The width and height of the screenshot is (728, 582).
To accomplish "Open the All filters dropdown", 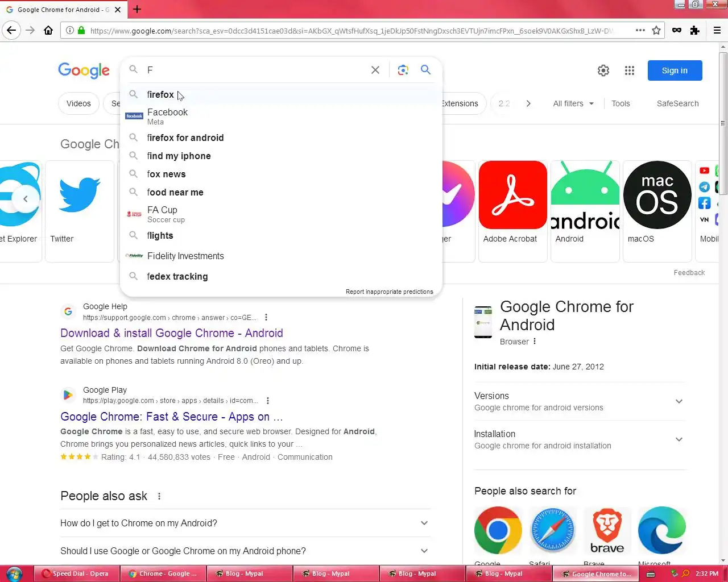I will (574, 103).
